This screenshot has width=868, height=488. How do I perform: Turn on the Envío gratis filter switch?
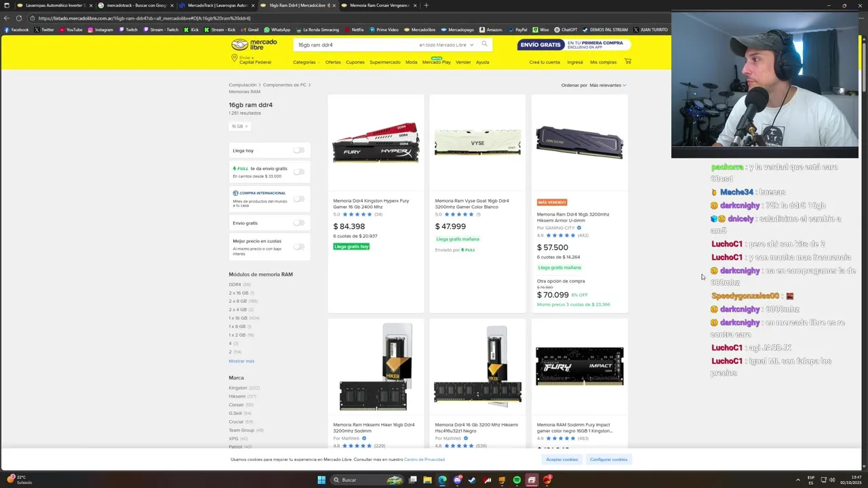[x=298, y=222]
